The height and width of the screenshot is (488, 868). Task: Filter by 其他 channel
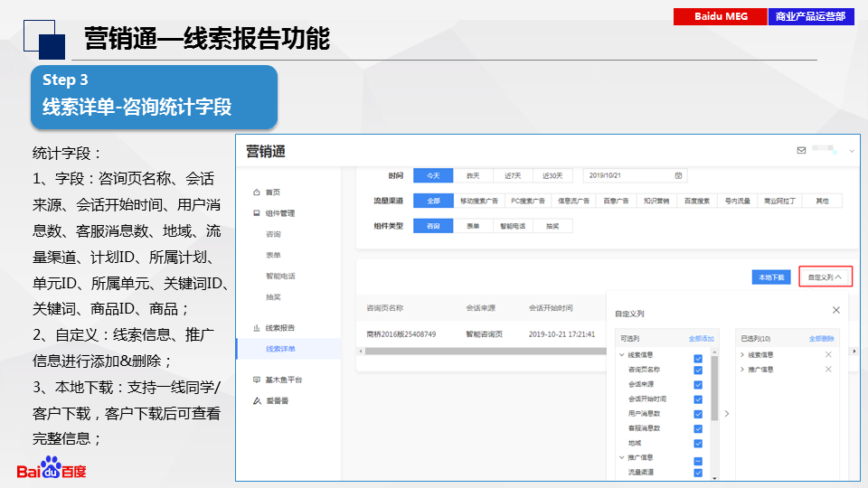pos(822,201)
